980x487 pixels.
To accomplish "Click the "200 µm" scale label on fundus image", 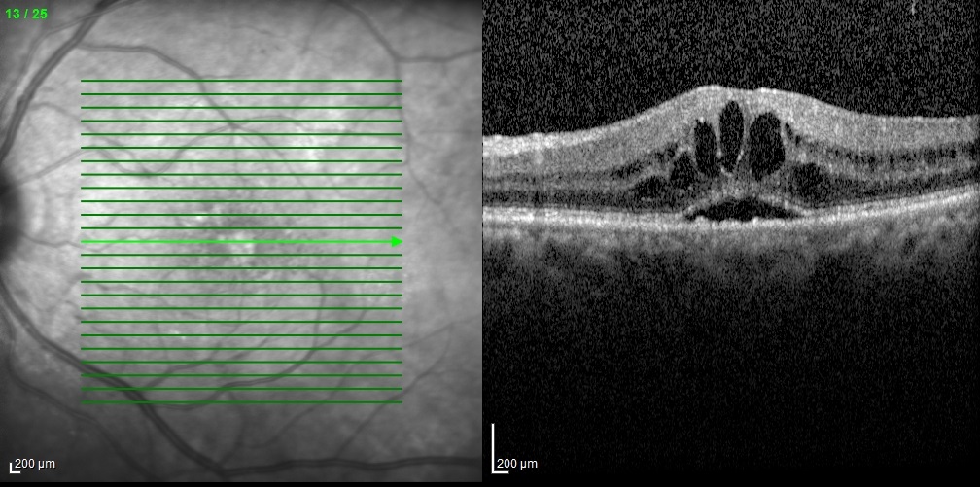I will 35,464.
